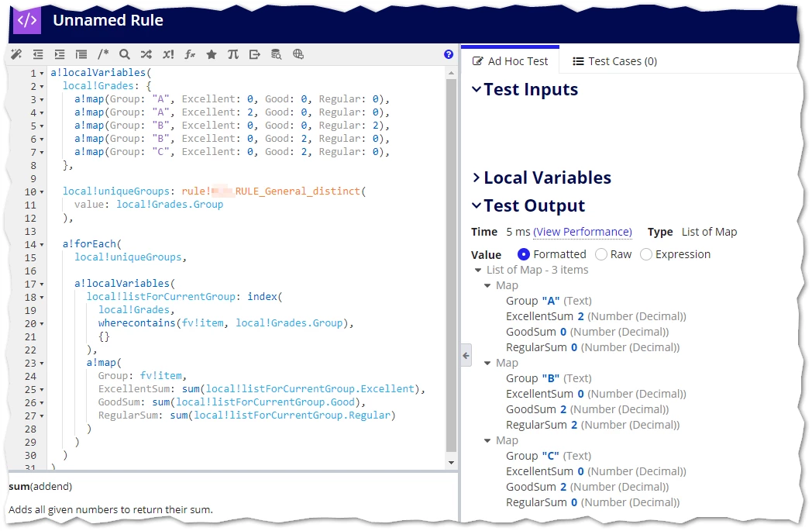Switch to the Test Cases (0) tab
This screenshot has width=812, height=531.
(614, 61)
